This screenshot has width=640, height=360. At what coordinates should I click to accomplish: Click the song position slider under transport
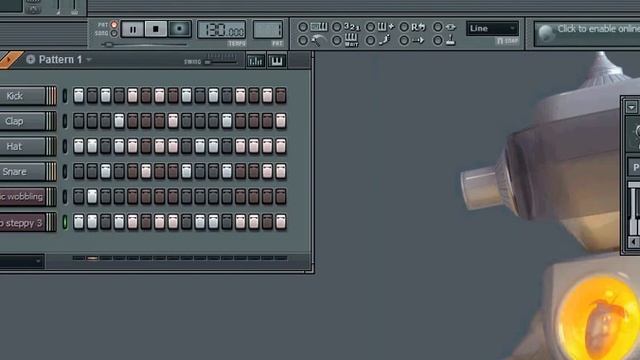click(145, 44)
